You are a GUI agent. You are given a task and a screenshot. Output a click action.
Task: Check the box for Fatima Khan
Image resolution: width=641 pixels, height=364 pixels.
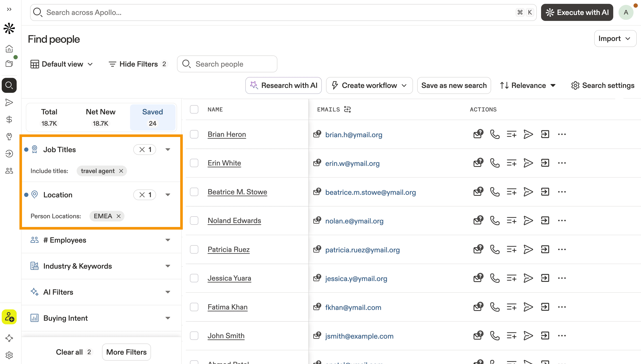[x=194, y=307]
